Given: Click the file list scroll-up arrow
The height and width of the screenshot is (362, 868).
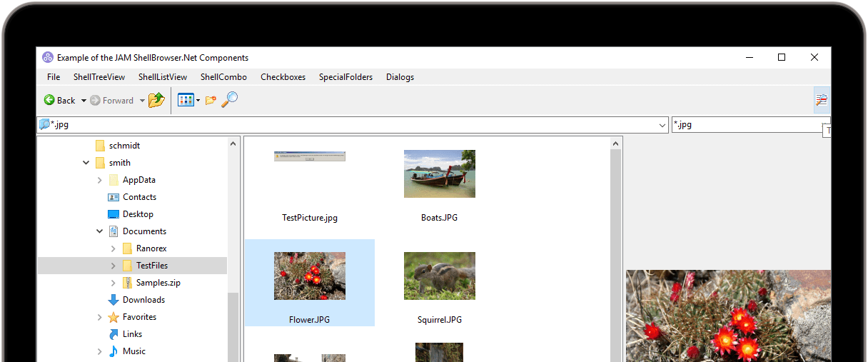Looking at the screenshot, I should (x=616, y=144).
